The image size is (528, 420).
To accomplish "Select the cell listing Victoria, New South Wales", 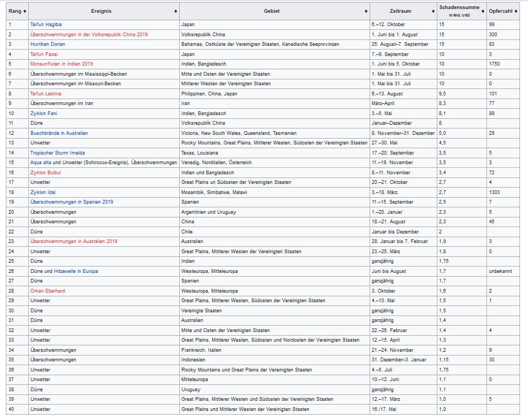I will [x=275, y=133].
